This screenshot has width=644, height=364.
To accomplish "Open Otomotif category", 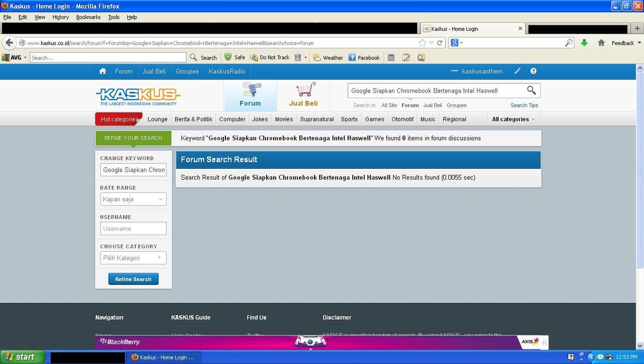I will (x=403, y=119).
